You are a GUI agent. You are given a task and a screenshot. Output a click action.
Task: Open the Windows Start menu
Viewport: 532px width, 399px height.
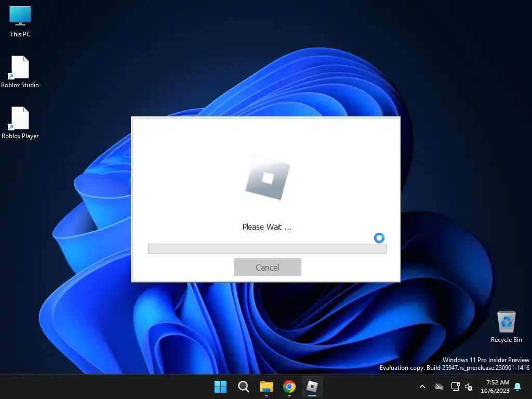[220, 387]
